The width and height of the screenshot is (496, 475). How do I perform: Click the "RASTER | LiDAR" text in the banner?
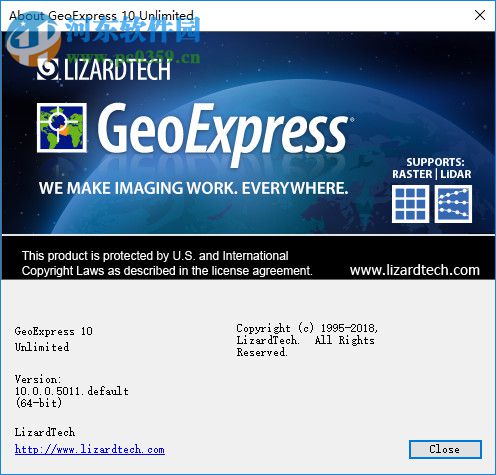pyautogui.click(x=432, y=174)
